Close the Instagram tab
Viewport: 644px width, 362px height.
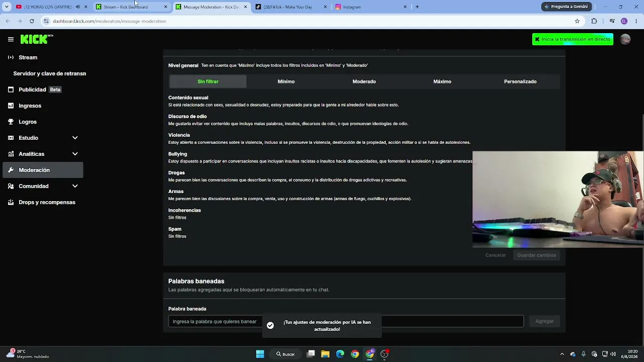click(405, 7)
